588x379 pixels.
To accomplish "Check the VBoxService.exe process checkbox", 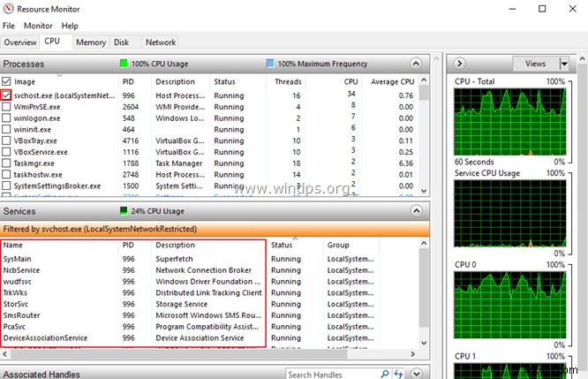I will (x=6, y=152).
